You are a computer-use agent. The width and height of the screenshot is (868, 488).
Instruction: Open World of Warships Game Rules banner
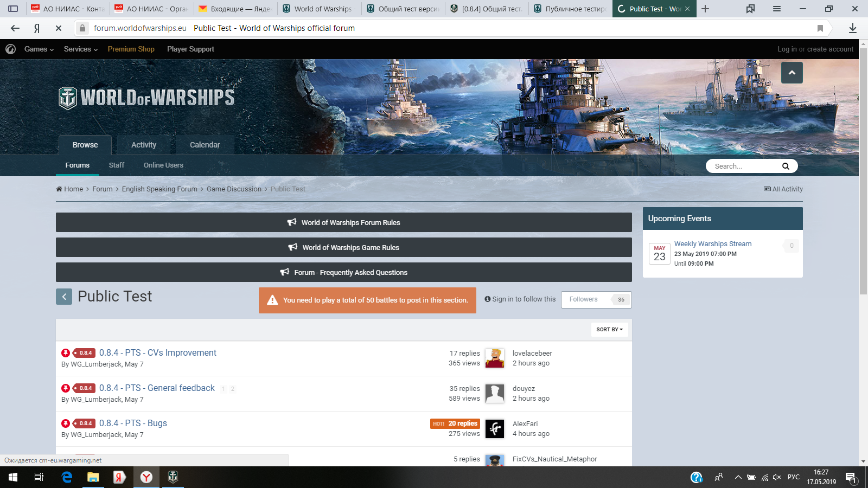[x=344, y=247]
